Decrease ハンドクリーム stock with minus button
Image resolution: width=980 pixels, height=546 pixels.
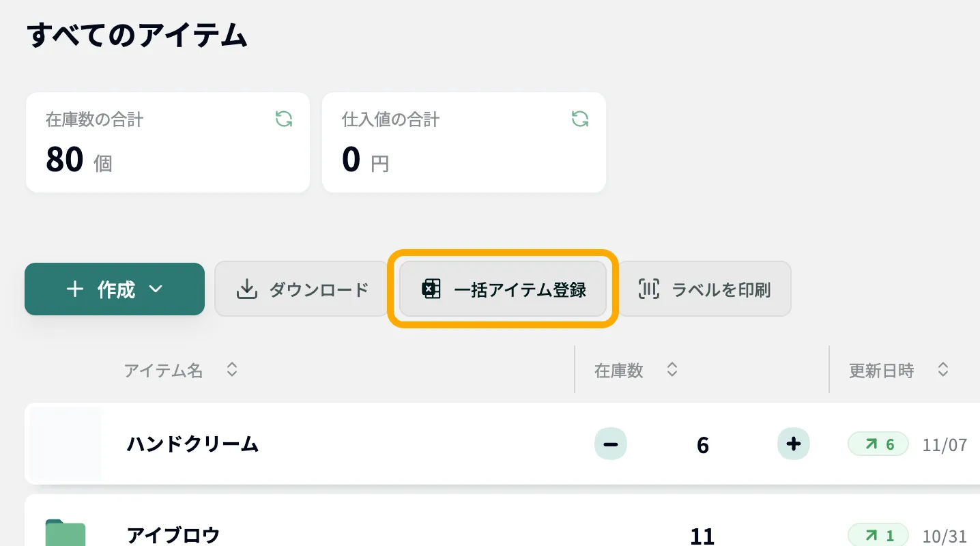click(x=610, y=444)
